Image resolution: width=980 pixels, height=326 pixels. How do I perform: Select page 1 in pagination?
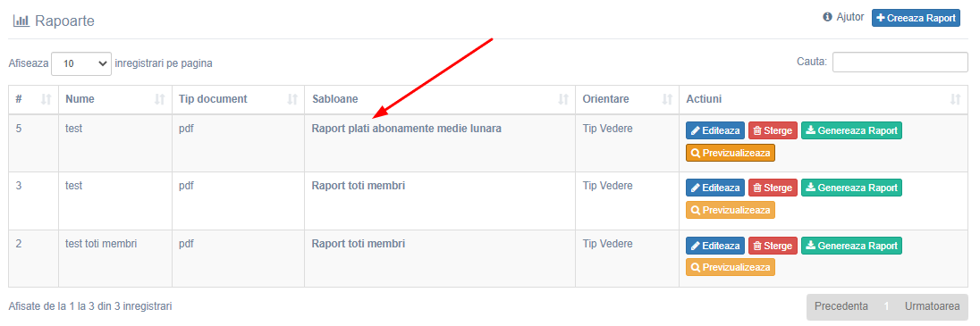[886, 306]
